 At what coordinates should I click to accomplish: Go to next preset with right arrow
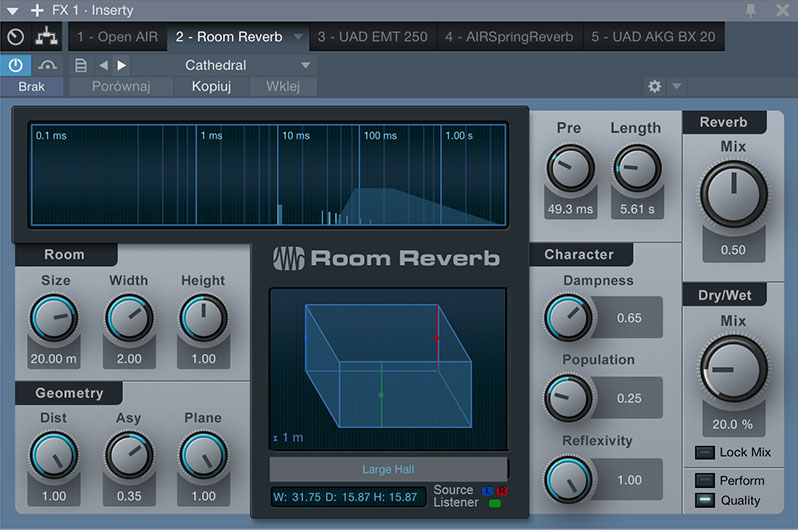[x=122, y=65]
